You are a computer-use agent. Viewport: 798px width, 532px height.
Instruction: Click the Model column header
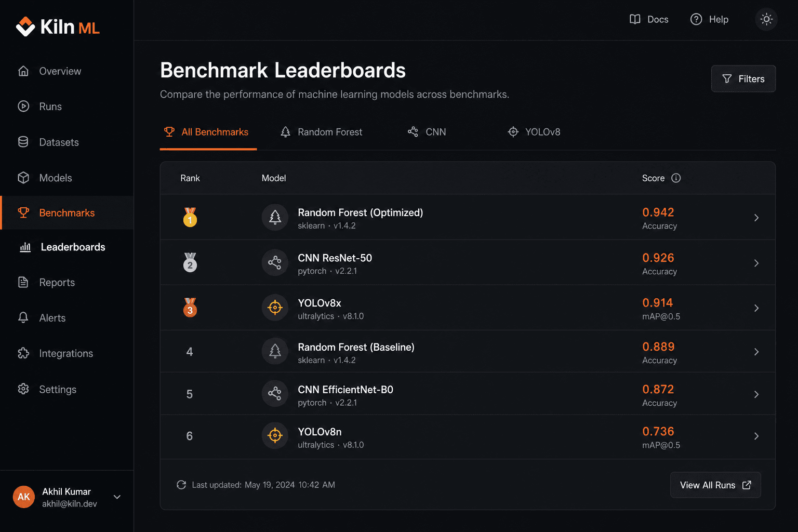(274, 178)
